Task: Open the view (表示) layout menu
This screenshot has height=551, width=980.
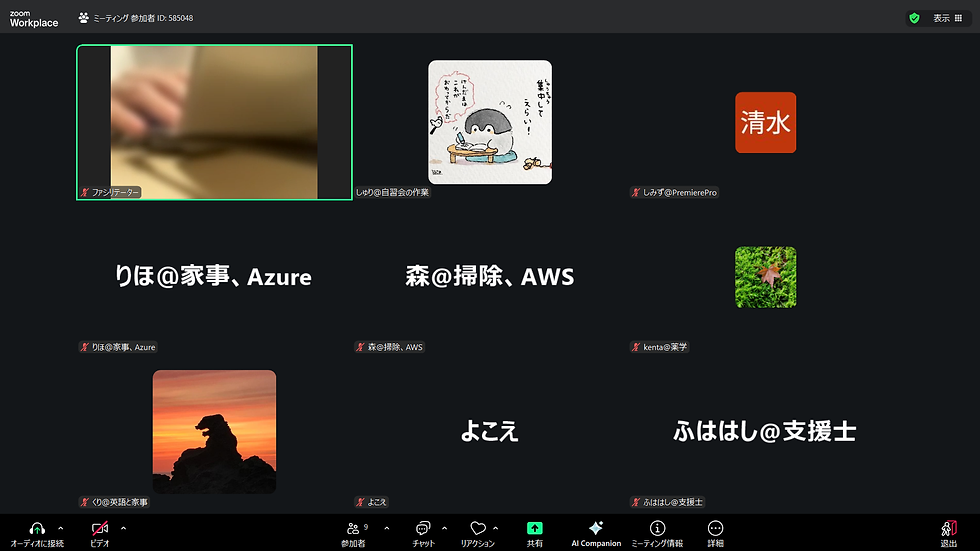Action: point(948,18)
